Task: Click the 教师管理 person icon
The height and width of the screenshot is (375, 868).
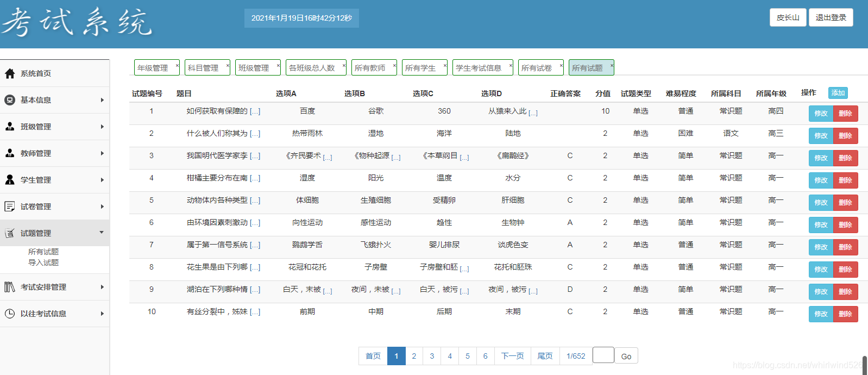Action: point(10,153)
